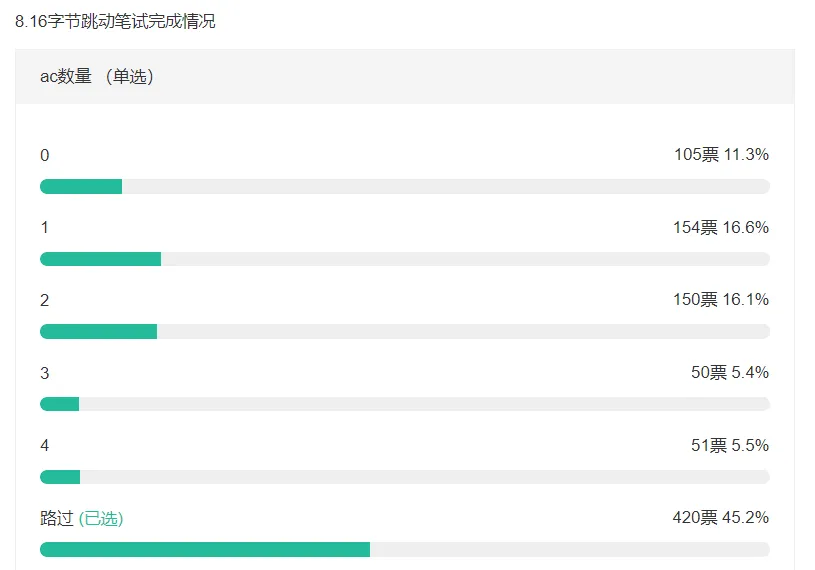This screenshot has width=815, height=570.
Task: Select poll option labeled 1
Action: click(x=45, y=228)
